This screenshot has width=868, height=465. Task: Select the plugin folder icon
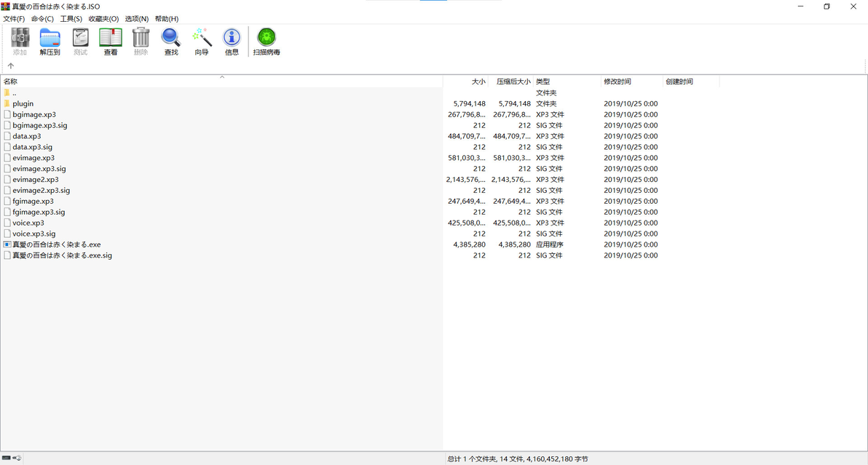click(7, 103)
